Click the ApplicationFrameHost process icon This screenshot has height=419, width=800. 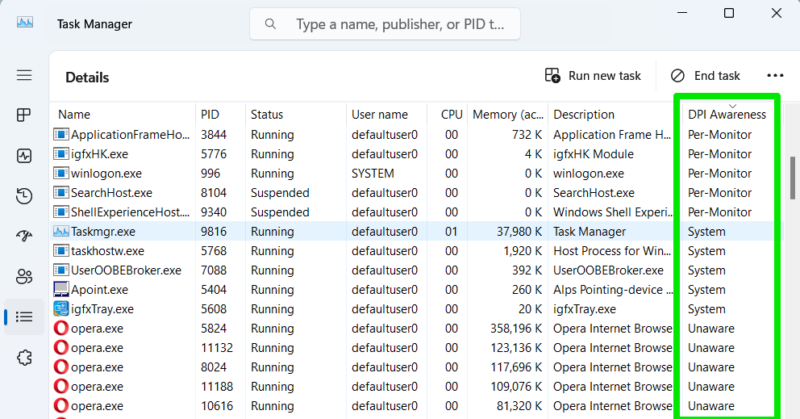pos(61,135)
